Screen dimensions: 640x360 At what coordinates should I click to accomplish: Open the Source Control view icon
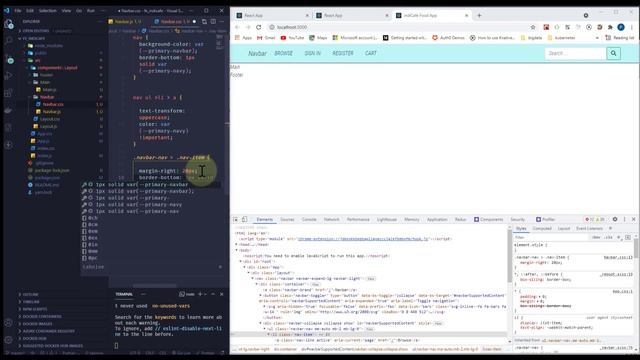pyautogui.click(x=9, y=59)
